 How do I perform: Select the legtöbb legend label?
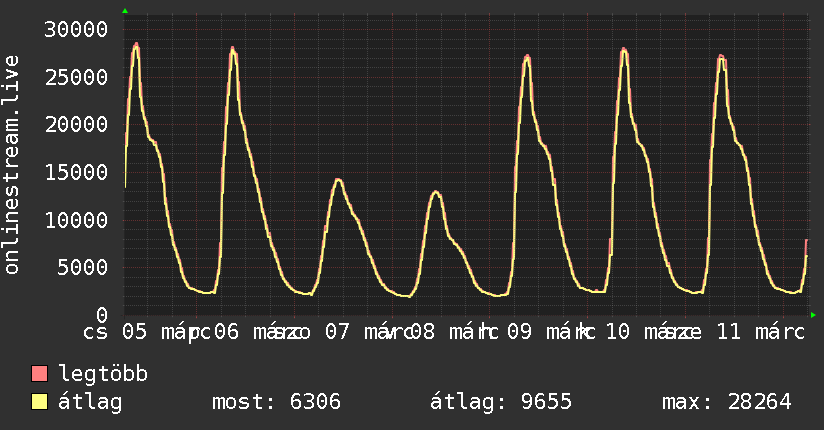[103, 373]
